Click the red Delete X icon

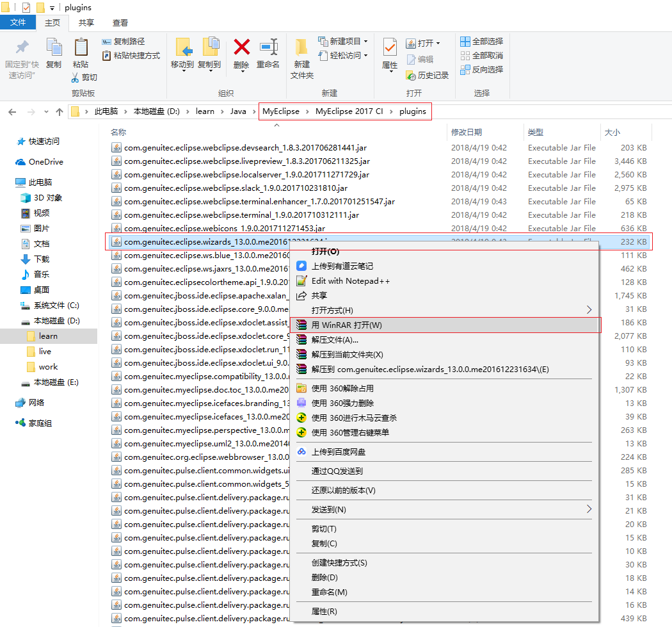tap(242, 47)
